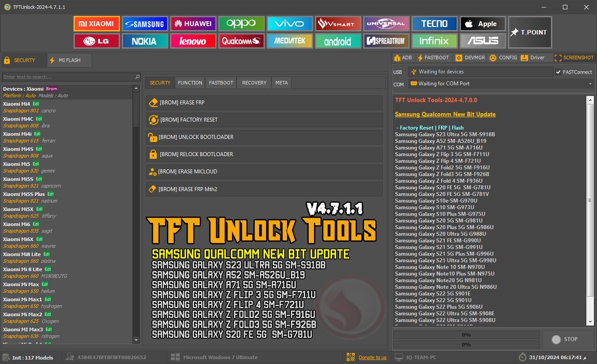
Task: Select the Qualcomm chipset tile
Action: (241, 41)
